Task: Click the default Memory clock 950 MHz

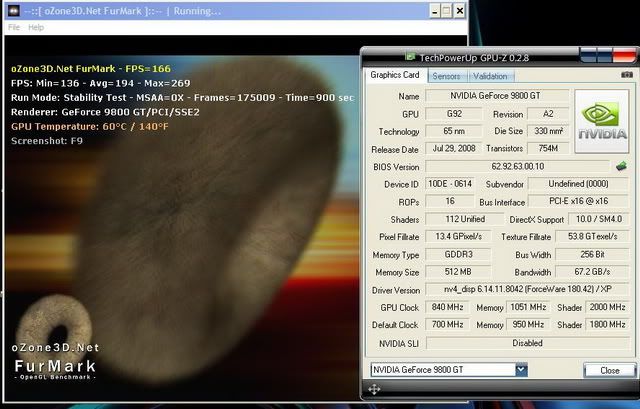Action: [x=528, y=325]
